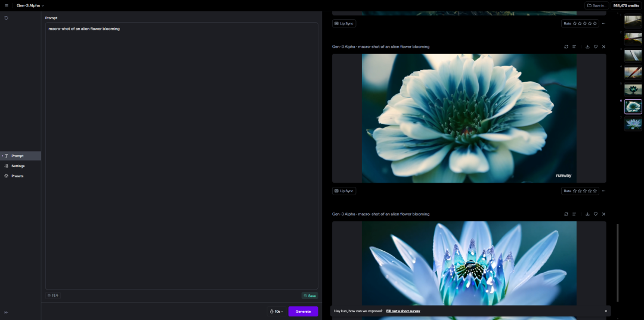Screen dimensions: 644x320
Task: Expand the Gen-3 Alpha model dropdown
Action: pyautogui.click(x=30, y=5)
